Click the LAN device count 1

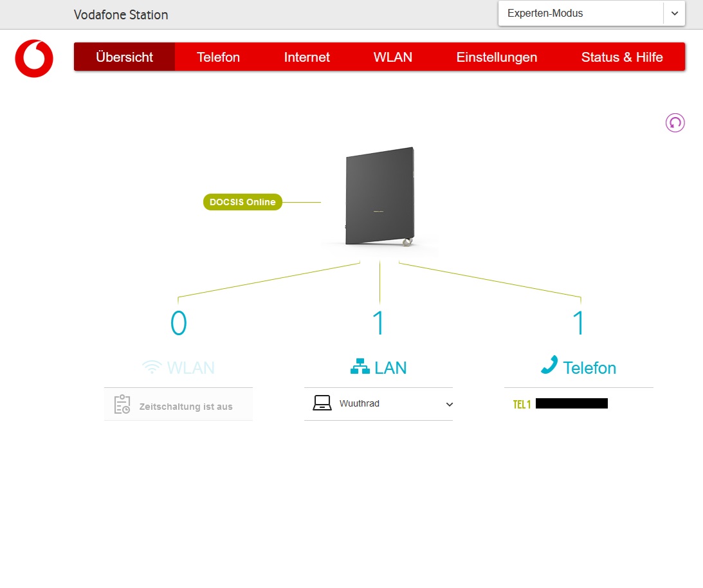(378, 323)
